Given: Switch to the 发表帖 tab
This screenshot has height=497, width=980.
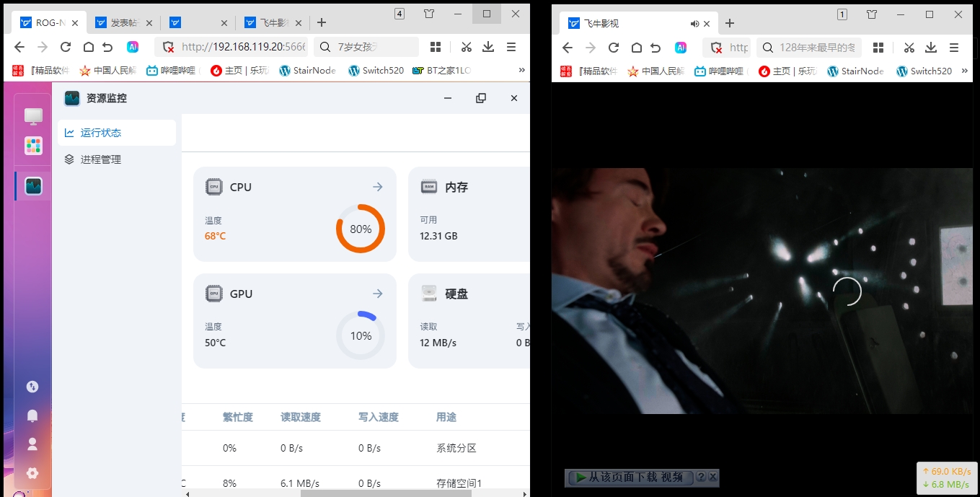Looking at the screenshot, I should pos(123,23).
